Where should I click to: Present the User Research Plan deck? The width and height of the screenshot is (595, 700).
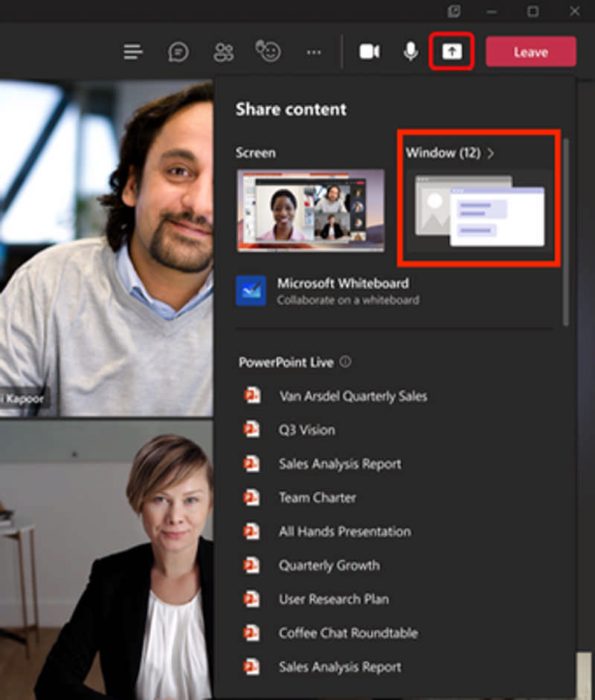(x=333, y=599)
